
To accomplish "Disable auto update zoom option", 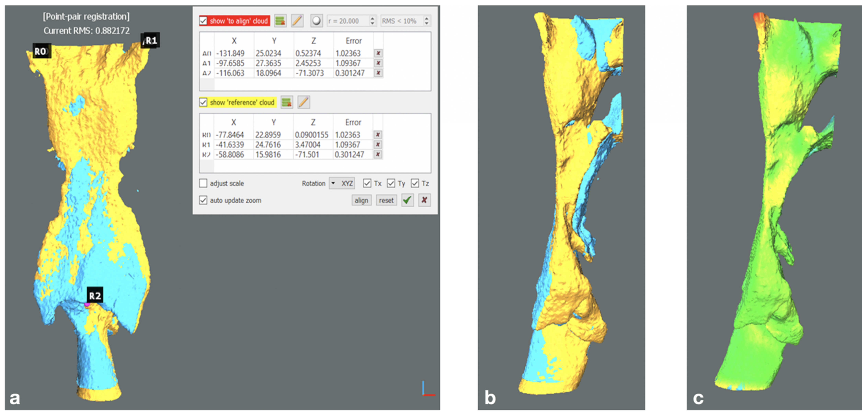I will pyautogui.click(x=203, y=200).
